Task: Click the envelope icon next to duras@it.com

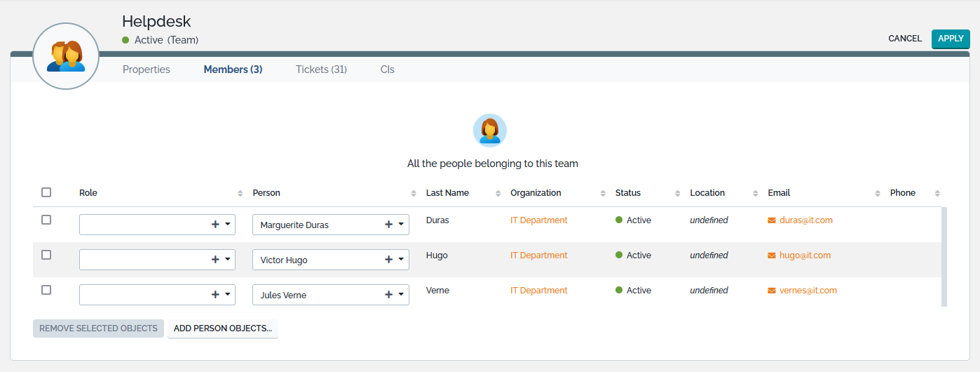Action: [772, 220]
